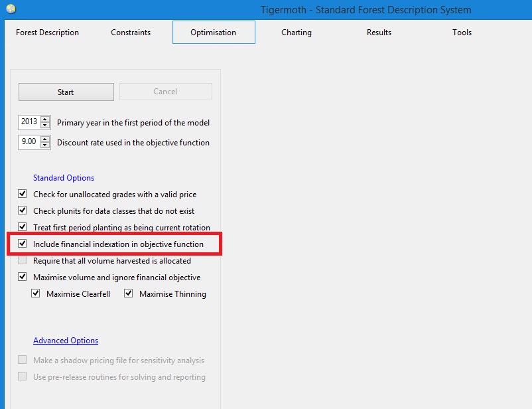The image size is (532, 409).
Task: Uncheck the Maximise Clearfell checkbox
Action: [x=36, y=293]
